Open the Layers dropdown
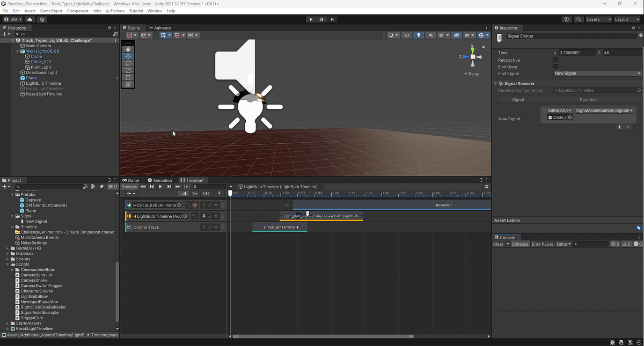 point(598,19)
